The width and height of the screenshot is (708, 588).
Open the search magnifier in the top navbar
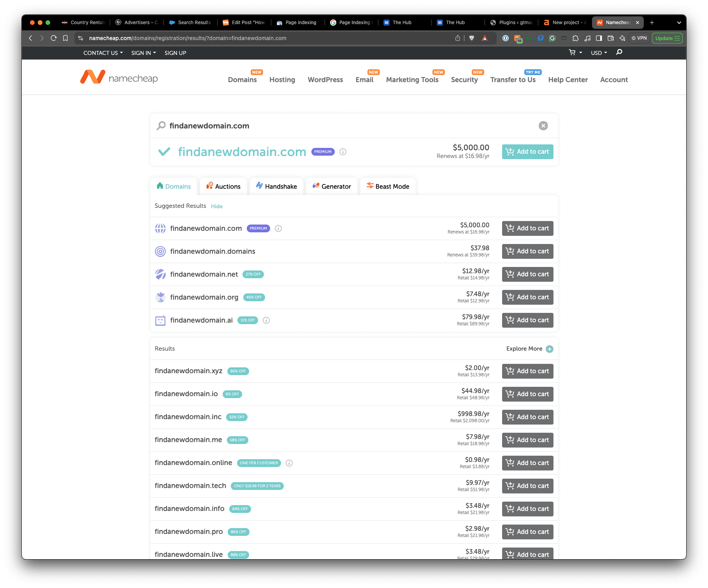[x=619, y=52]
